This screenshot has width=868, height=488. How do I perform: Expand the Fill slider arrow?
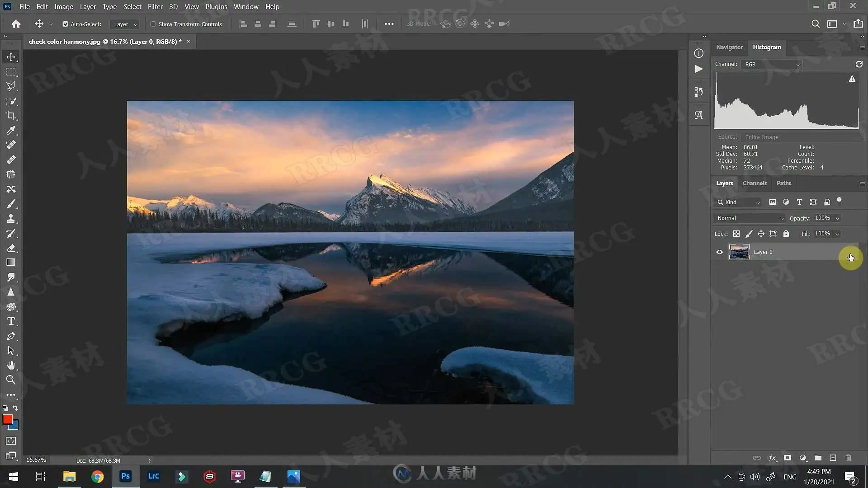837,234
